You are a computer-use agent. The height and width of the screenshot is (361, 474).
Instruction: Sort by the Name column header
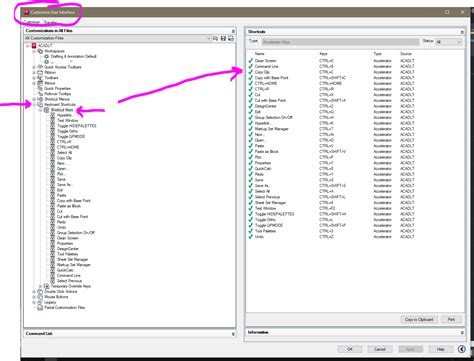pyautogui.click(x=260, y=54)
